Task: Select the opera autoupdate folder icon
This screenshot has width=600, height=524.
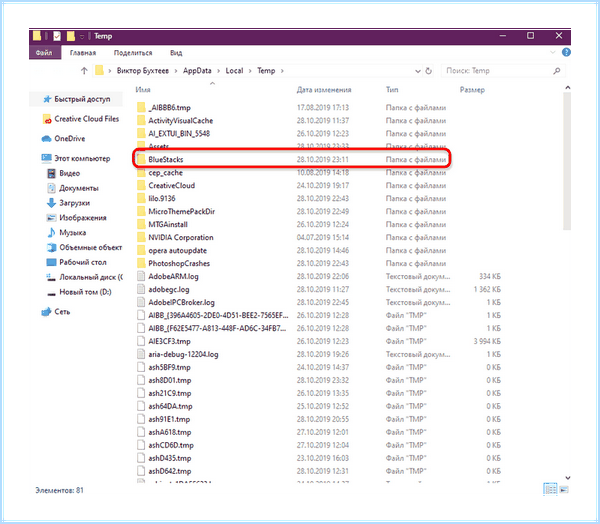Action: click(x=142, y=250)
